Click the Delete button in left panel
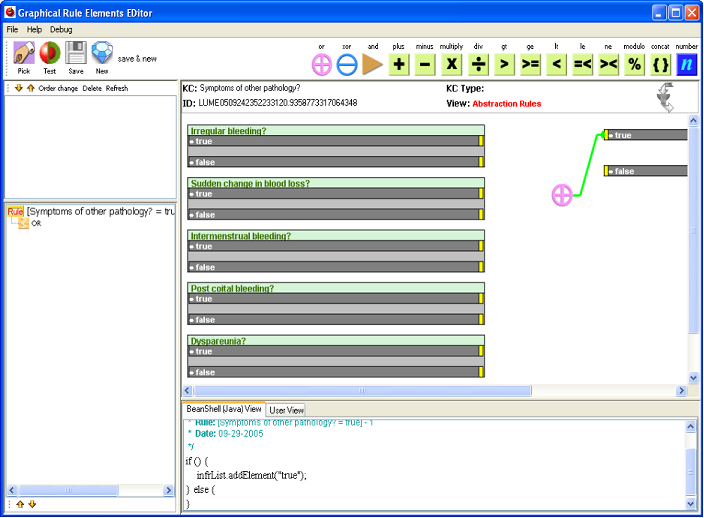704x518 pixels. (x=92, y=88)
